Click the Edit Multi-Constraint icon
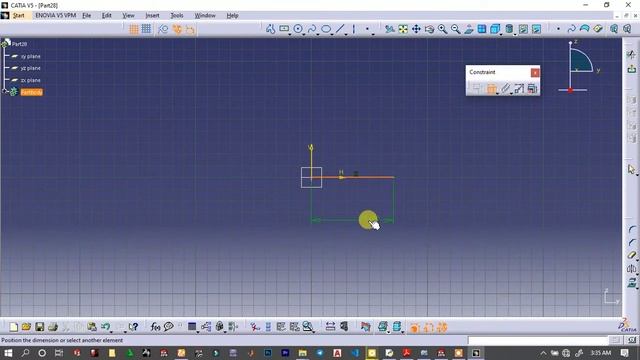This screenshot has height=360, width=640. [x=532, y=88]
